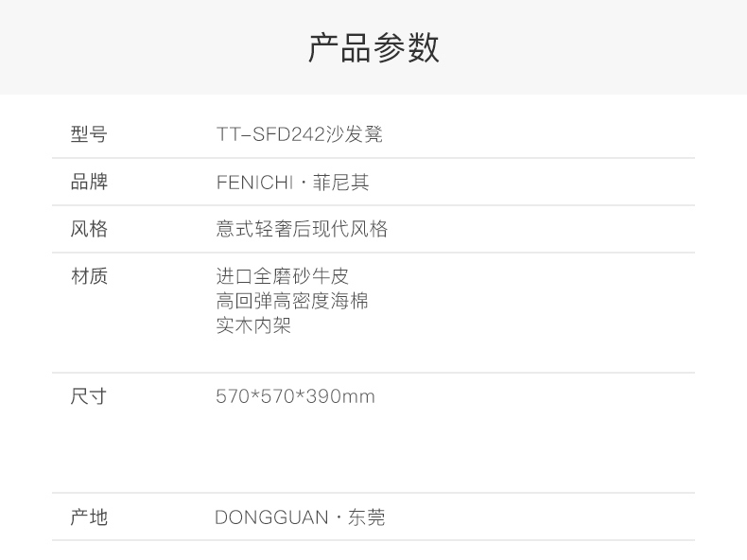
Task: Click the 实木内架 material line
Action: pyautogui.click(x=253, y=325)
